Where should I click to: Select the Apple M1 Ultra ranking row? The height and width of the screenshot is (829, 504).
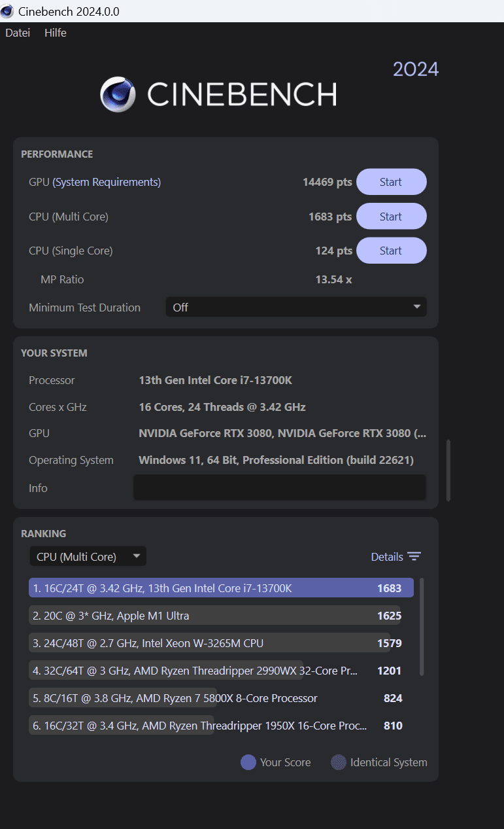(221, 615)
